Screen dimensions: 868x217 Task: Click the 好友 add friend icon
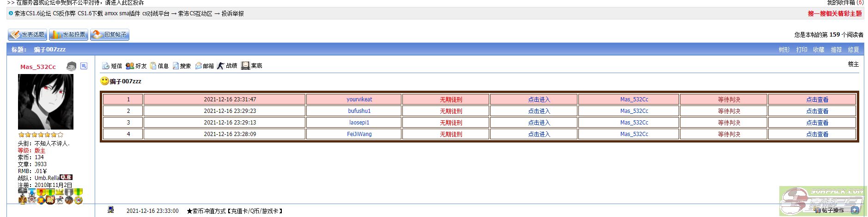(130, 66)
